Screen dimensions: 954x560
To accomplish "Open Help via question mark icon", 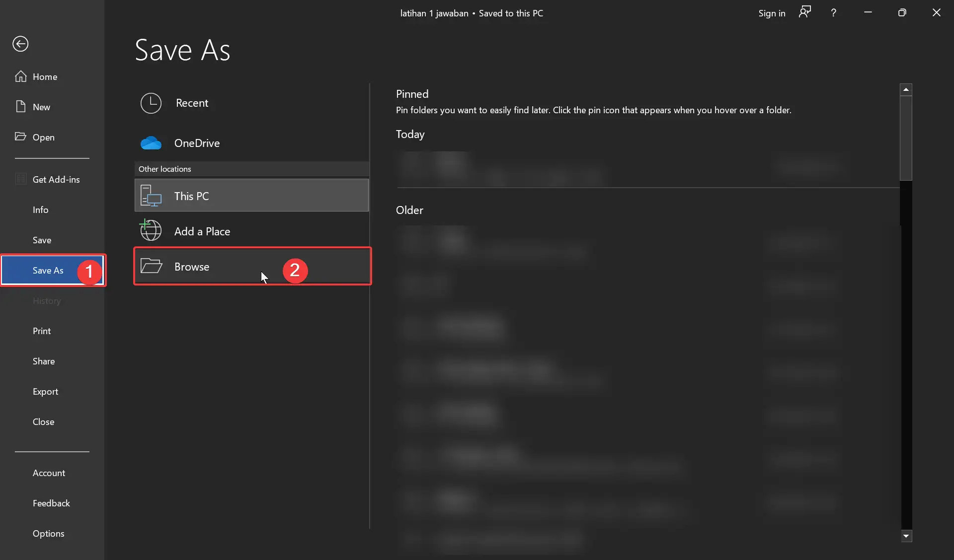I will click(x=833, y=13).
